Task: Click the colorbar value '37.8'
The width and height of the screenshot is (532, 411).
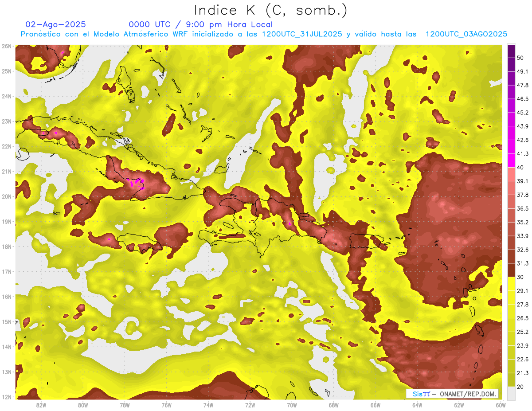Action: (522, 195)
